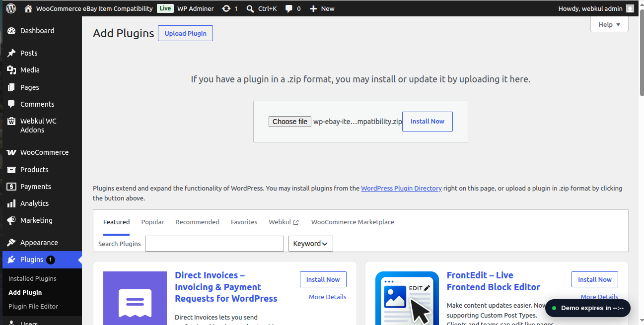Image resolution: width=644 pixels, height=325 pixels.
Task: Click the Live status badge
Action: coord(165,8)
